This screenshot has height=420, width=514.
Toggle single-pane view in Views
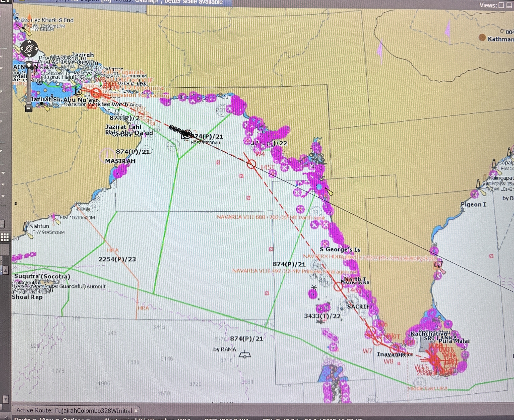[x=501, y=5]
